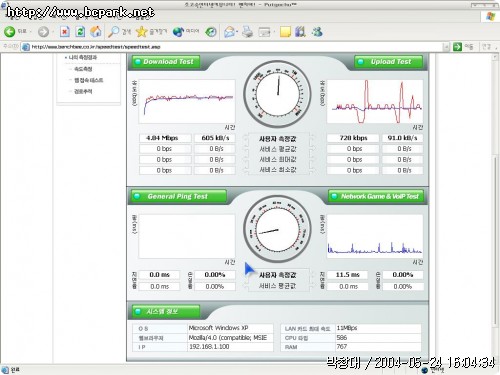Open the Mail button dropdown arrow
The width and height of the screenshot is (500, 375).
click(237, 32)
